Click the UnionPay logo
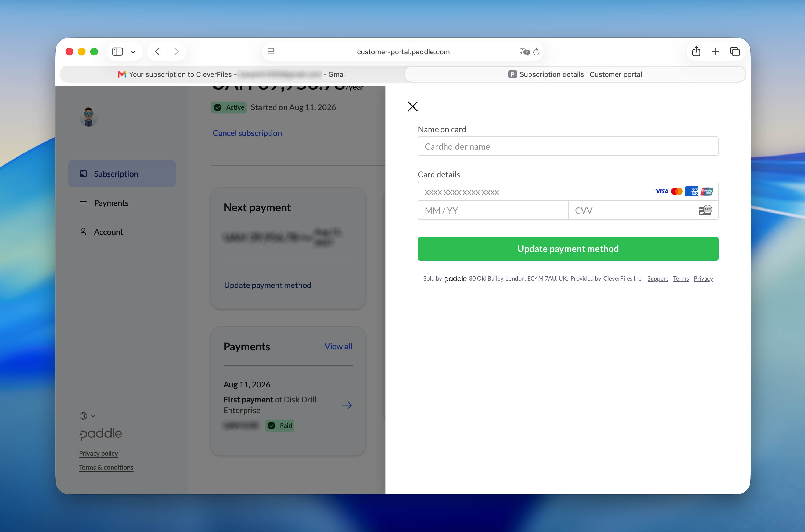This screenshot has height=532, width=805. click(707, 191)
